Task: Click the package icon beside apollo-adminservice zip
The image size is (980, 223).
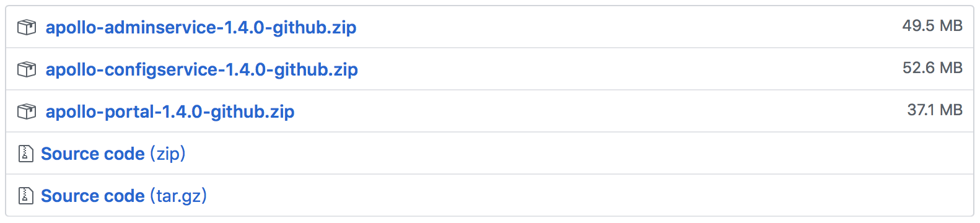Action: tap(27, 27)
